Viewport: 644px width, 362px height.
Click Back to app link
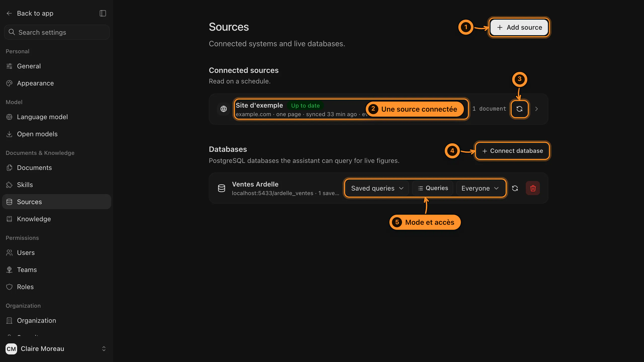35,13
